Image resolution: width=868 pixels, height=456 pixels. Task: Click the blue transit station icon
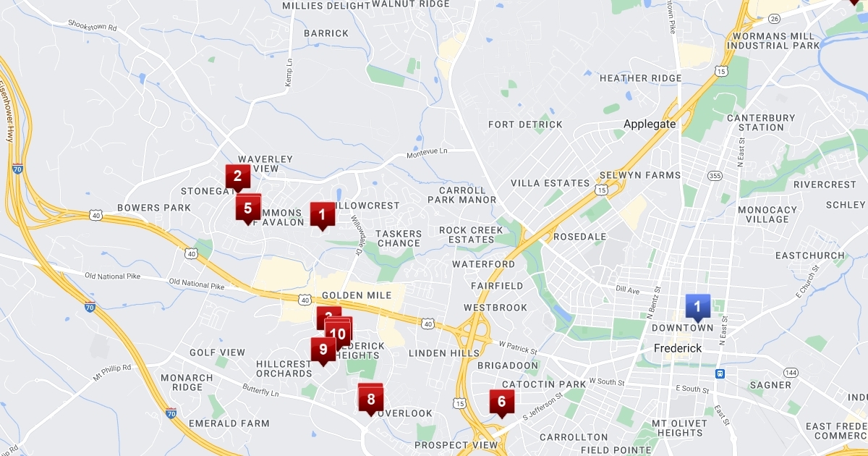(720, 373)
